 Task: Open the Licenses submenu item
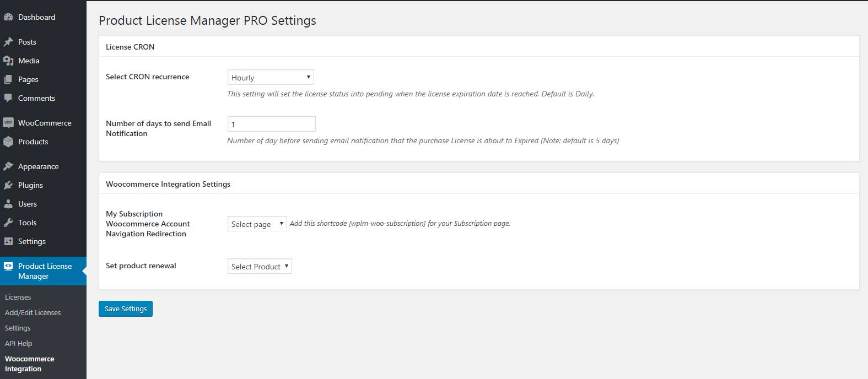click(18, 297)
